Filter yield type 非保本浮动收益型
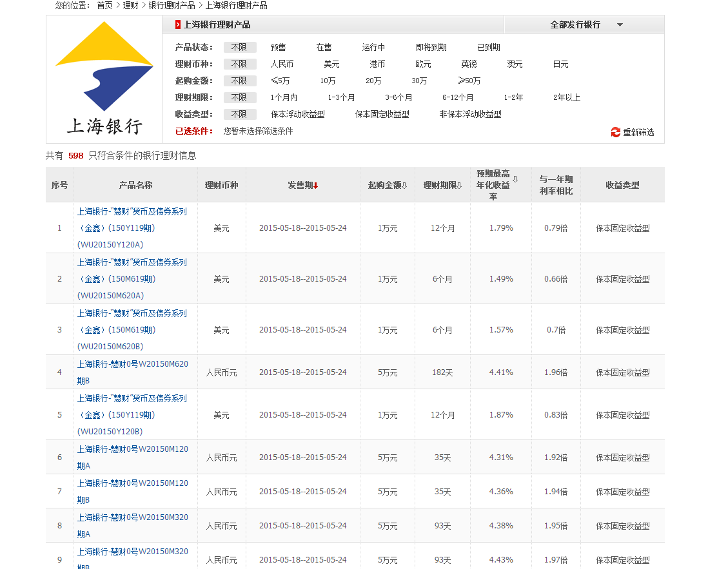 470,114
